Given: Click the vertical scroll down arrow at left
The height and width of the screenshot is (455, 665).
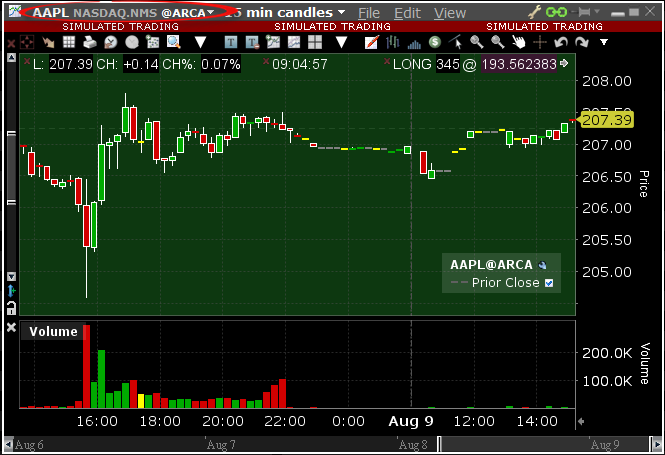Looking at the screenshot, I should point(11,276).
